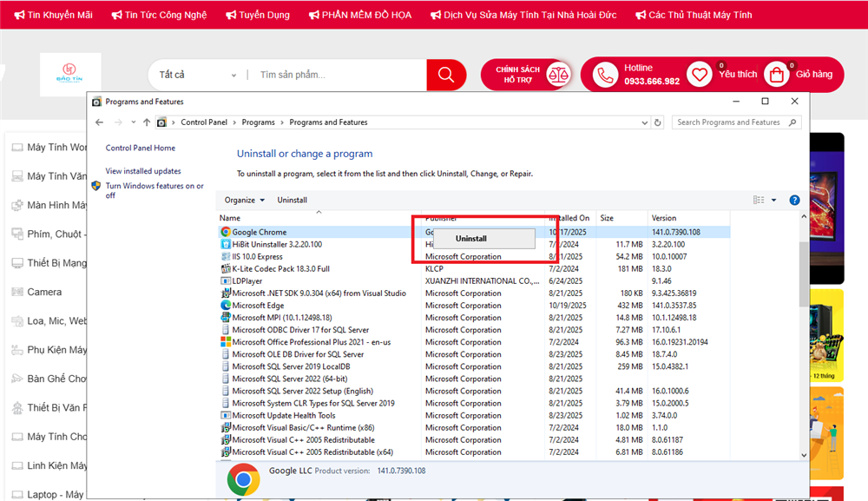Open the Giỏ hàng shopping cart icon
The image size is (868, 501).
[777, 75]
